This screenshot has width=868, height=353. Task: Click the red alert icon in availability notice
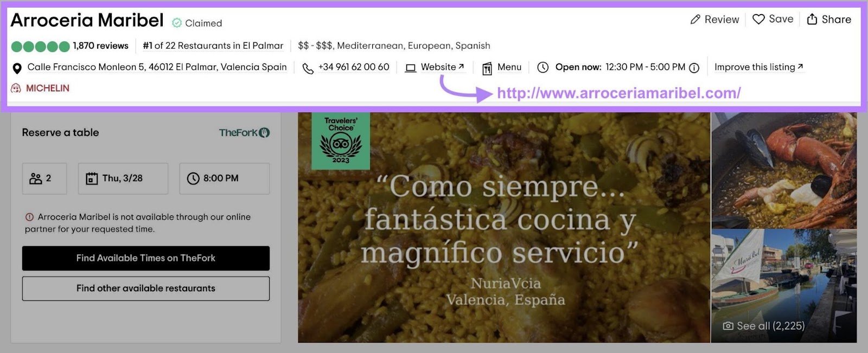[29, 217]
